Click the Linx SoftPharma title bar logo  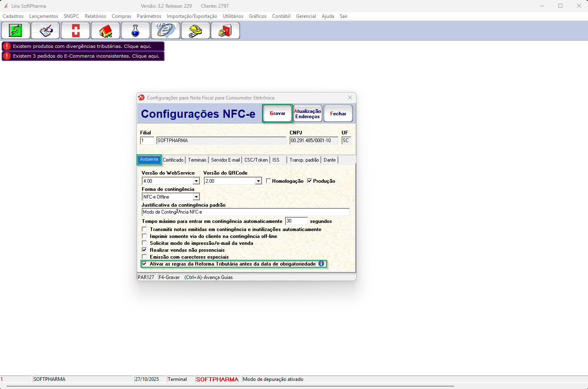click(6, 6)
